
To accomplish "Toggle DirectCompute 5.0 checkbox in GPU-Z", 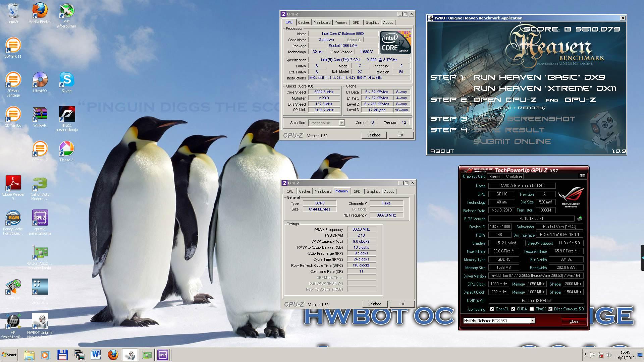I will pos(550,309).
